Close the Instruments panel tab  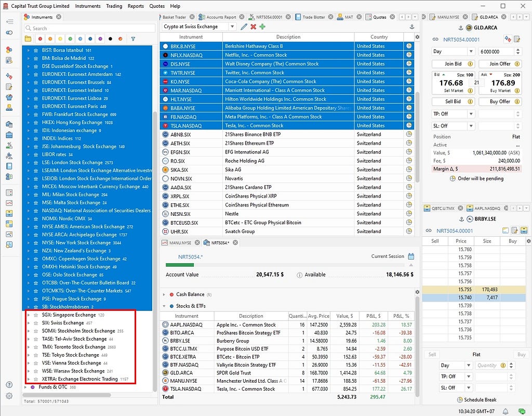coord(59,17)
